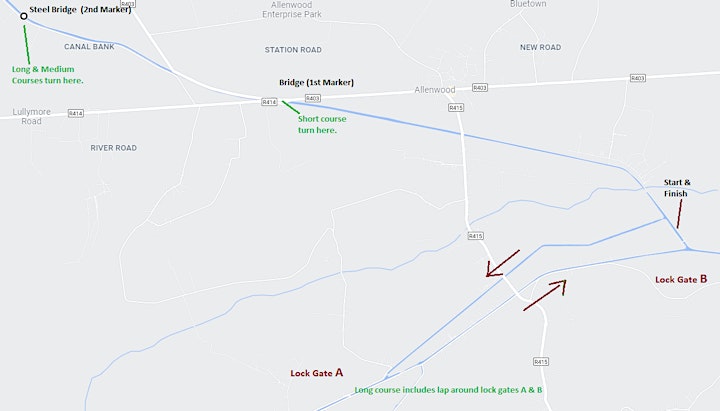Click the Bridge (1st Marker) label

316,83
